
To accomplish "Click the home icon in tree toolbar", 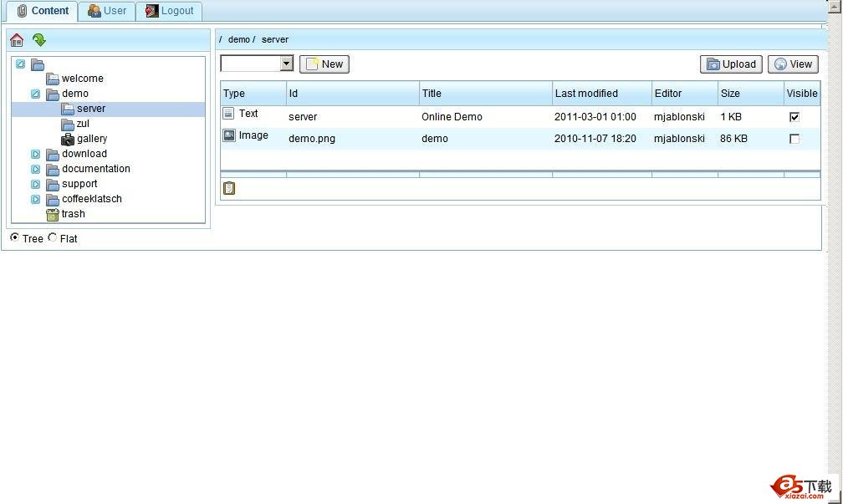I will (x=17, y=40).
